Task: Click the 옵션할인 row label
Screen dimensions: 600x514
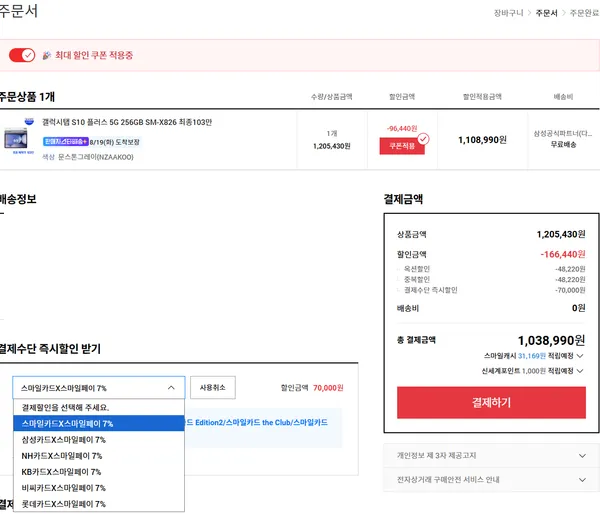Action: click(x=417, y=269)
